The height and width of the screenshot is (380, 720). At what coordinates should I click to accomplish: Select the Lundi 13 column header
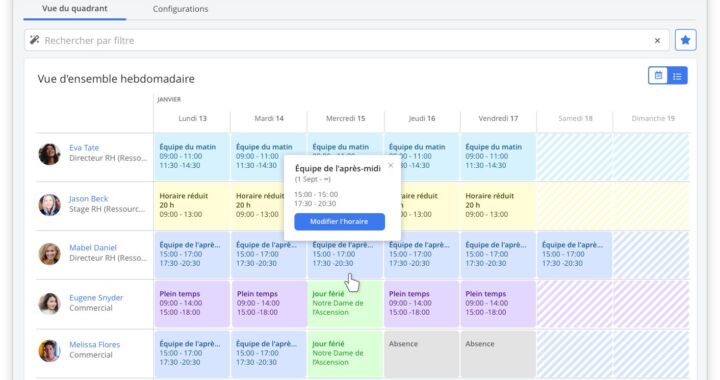click(192, 118)
